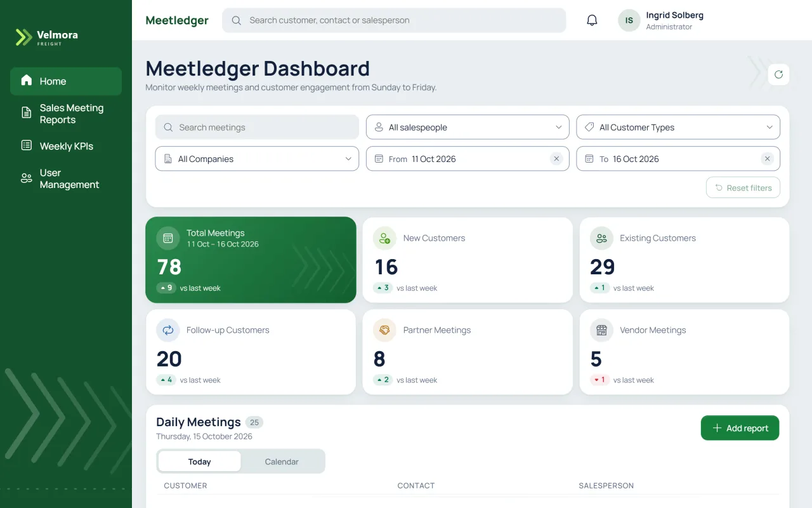The height and width of the screenshot is (508, 812).
Task: Click the SALESPERSON column header
Action: pyautogui.click(x=606, y=486)
